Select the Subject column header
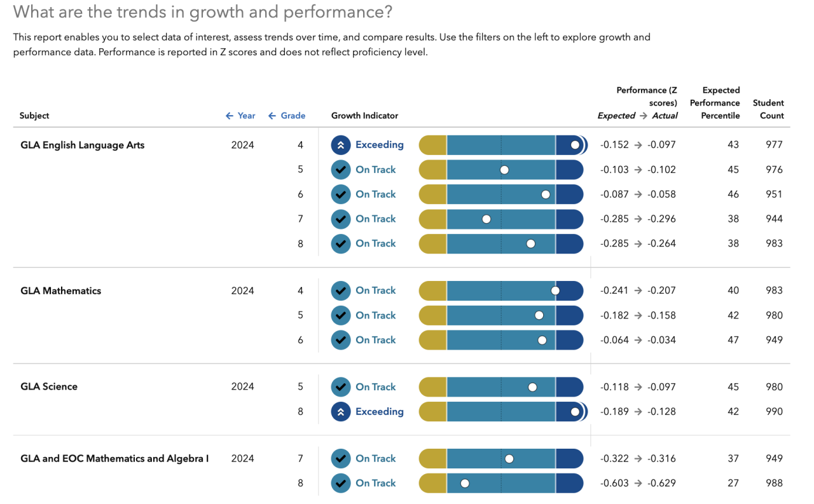814x504 pixels. (34, 116)
